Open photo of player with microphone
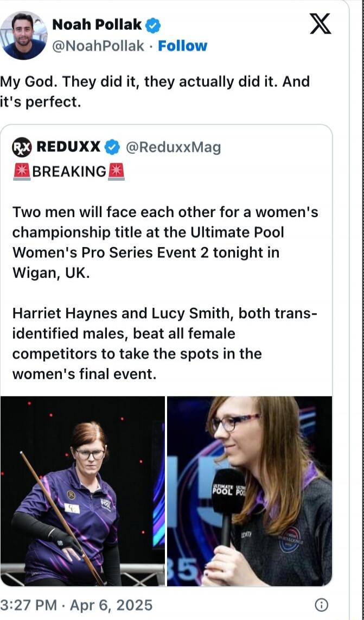364x620 pixels. click(x=250, y=491)
